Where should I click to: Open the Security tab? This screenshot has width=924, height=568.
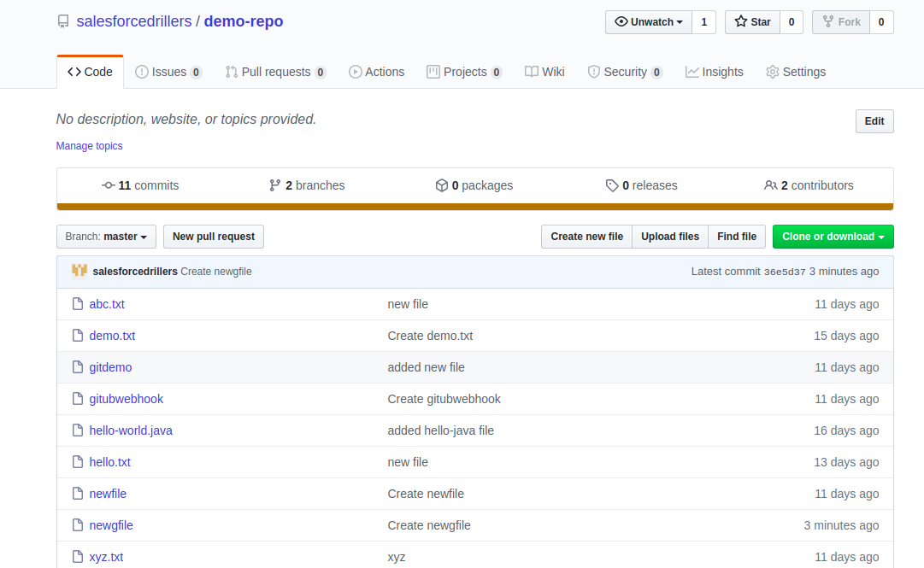(x=625, y=72)
